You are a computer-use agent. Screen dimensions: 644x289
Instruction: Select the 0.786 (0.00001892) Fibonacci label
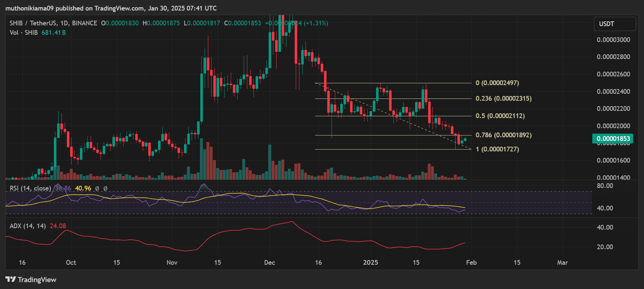point(503,135)
